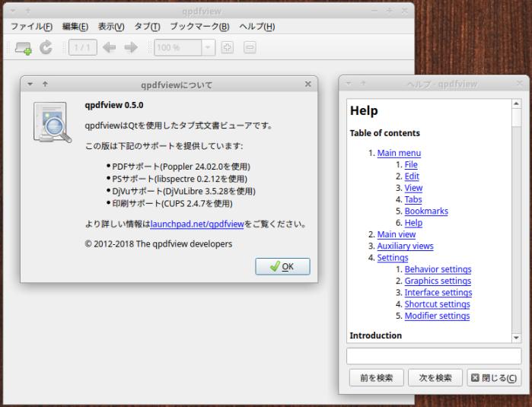Open the ヘルプ(H) menu
The width and height of the screenshot is (532, 407).
[x=256, y=27]
